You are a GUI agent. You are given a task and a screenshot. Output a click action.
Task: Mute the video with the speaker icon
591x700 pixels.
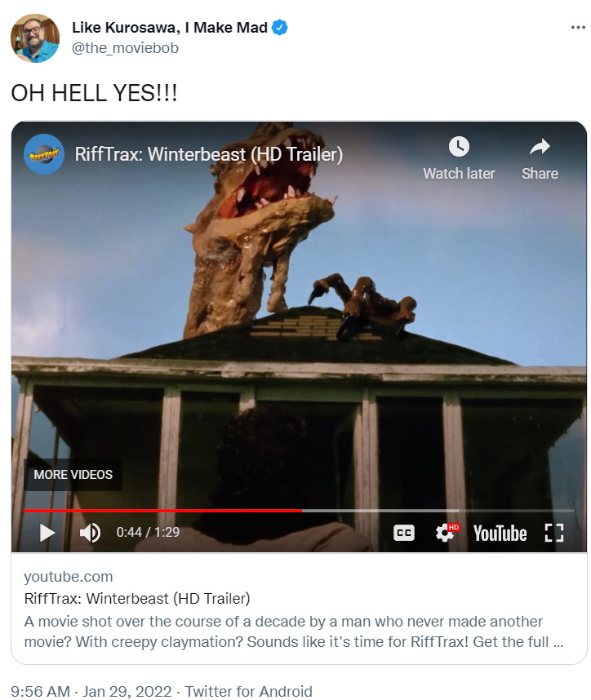point(90,533)
